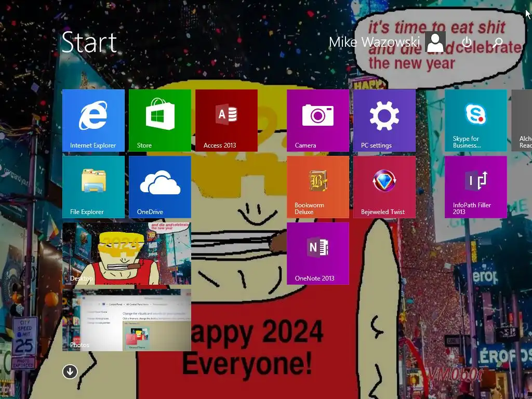Image resolution: width=532 pixels, height=399 pixels.
Task: Show all apps with down arrow
Action: point(70,371)
